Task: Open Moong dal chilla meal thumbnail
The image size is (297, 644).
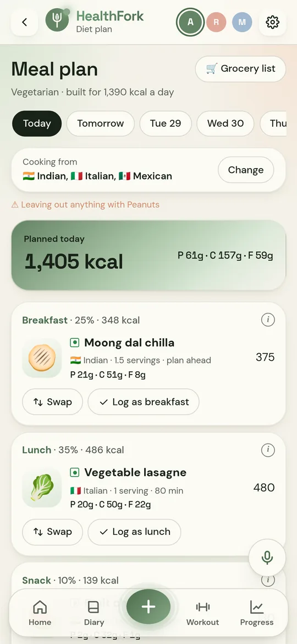Action: coord(42,358)
